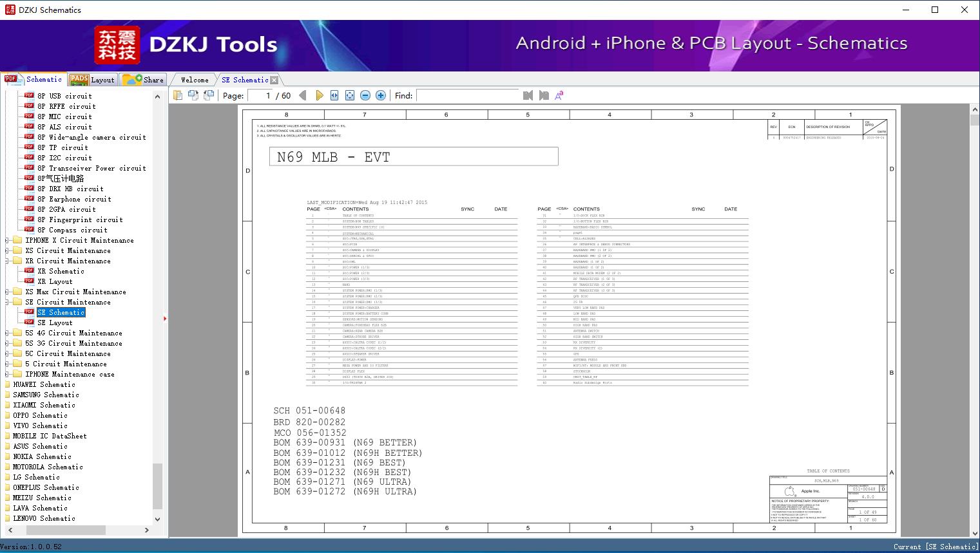This screenshot has height=553, width=980.
Task: Click the find previous icon
Action: pos(528,95)
